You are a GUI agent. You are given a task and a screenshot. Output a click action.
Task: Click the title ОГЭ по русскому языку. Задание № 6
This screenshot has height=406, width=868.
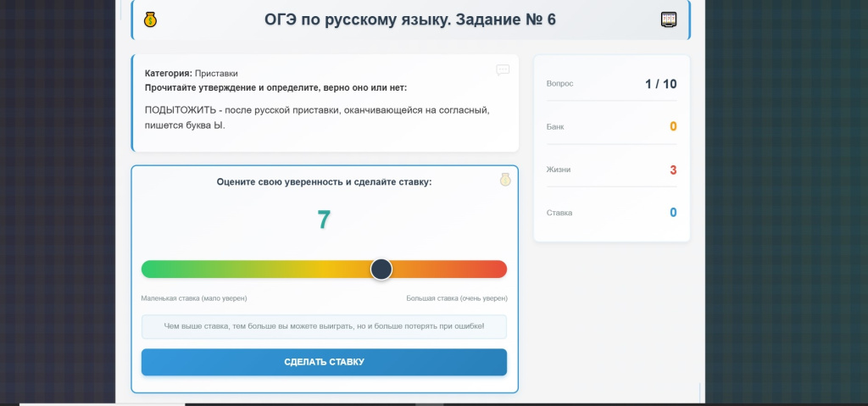(409, 20)
